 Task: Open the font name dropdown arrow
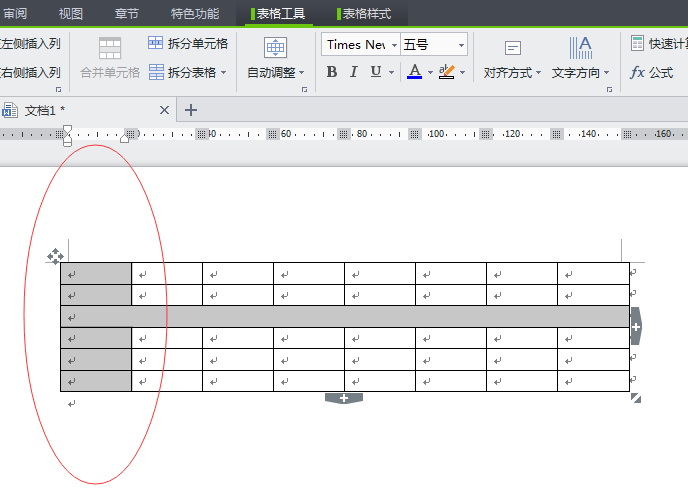(394, 45)
